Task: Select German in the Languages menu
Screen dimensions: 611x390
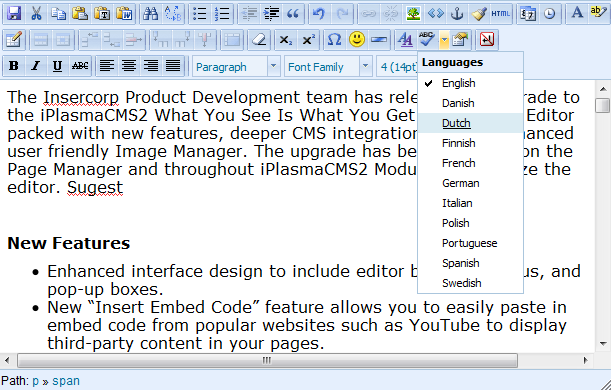Action: coord(470,183)
